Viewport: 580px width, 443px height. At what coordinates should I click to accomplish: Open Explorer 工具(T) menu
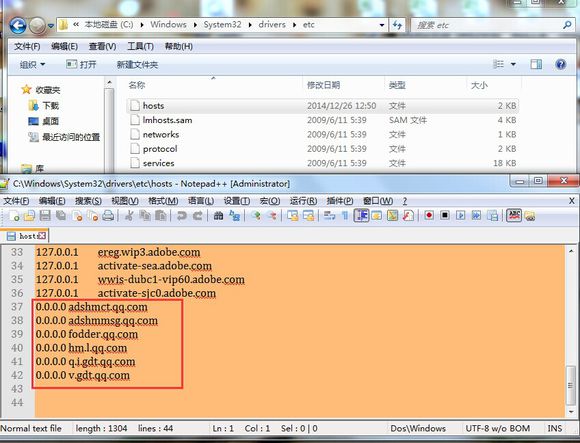click(140, 46)
